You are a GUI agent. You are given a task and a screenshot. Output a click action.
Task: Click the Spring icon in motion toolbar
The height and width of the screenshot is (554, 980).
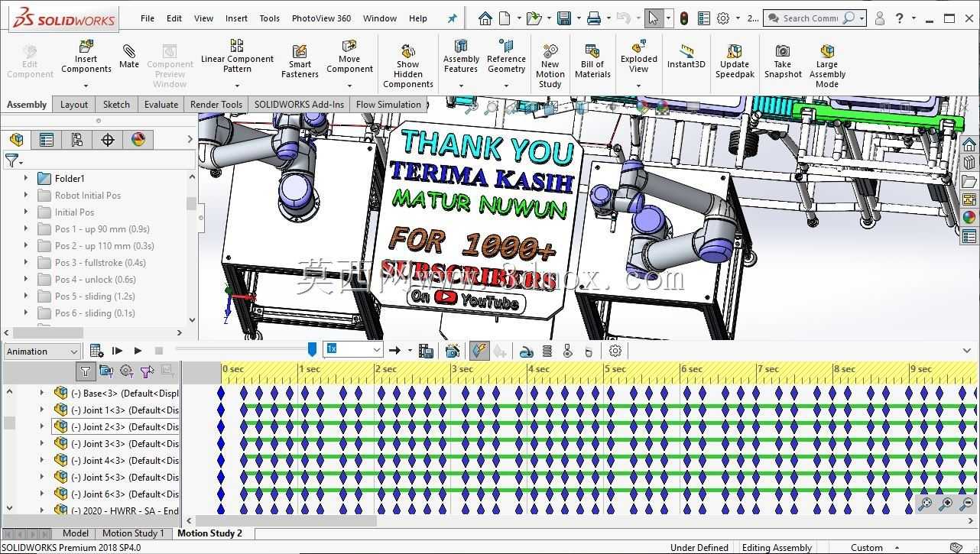pyautogui.click(x=547, y=351)
